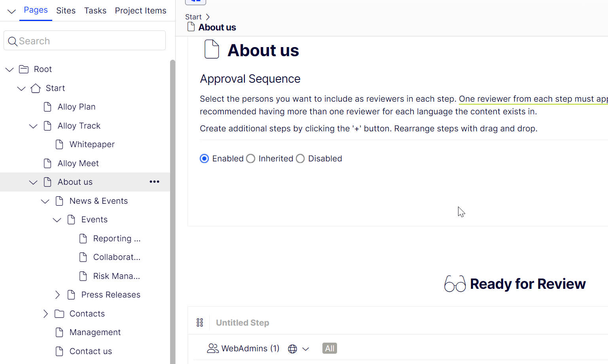608x364 pixels.
Task: Open the About us more options menu
Action: (x=154, y=182)
